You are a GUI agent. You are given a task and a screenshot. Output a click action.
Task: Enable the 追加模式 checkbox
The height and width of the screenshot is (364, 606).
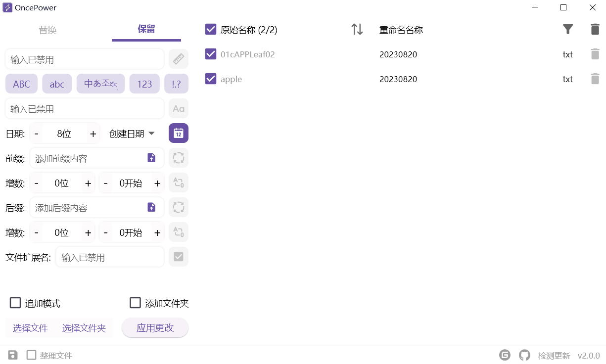pos(15,303)
